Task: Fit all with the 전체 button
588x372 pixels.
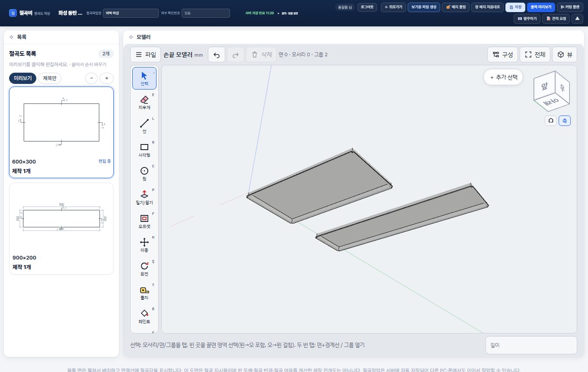Action: click(535, 55)
